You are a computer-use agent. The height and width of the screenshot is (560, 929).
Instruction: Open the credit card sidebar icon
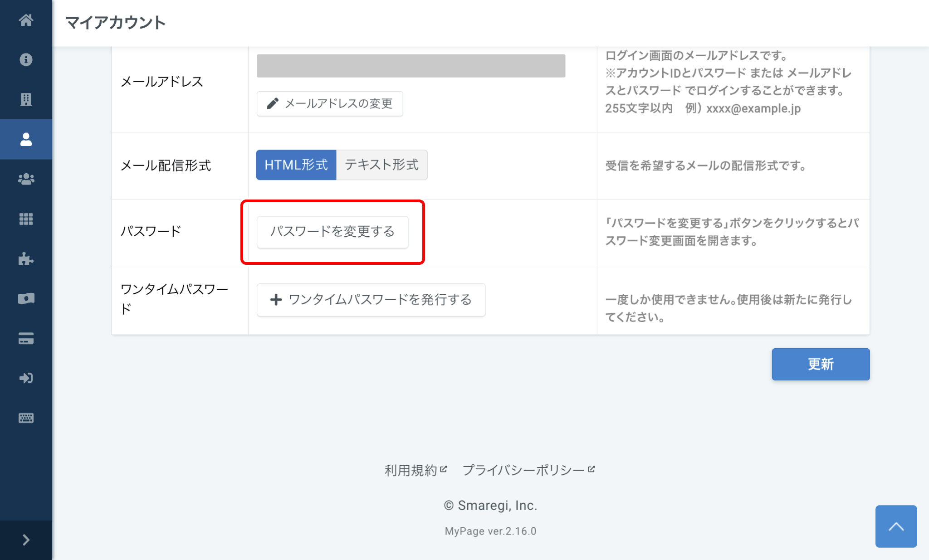26,338
